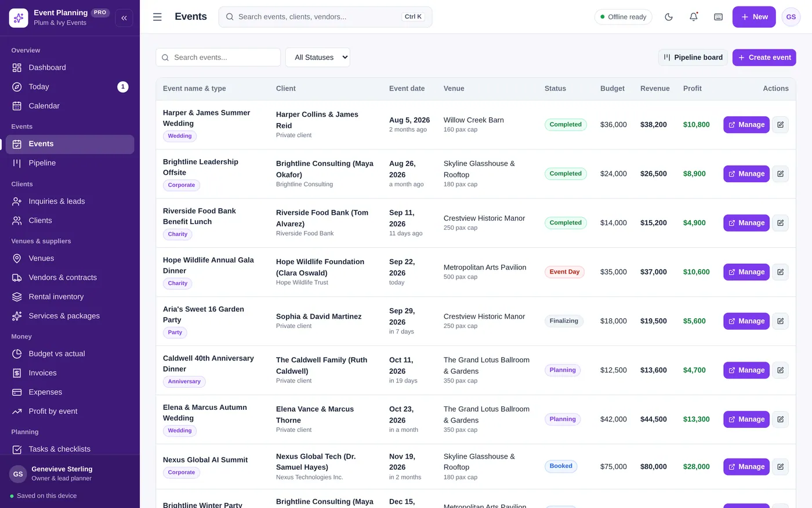Click the Services & packages sparkle icon
Image resolution: width=812 pixels, height=508 pixels.
pyautogui.click(x=17, y=316)
